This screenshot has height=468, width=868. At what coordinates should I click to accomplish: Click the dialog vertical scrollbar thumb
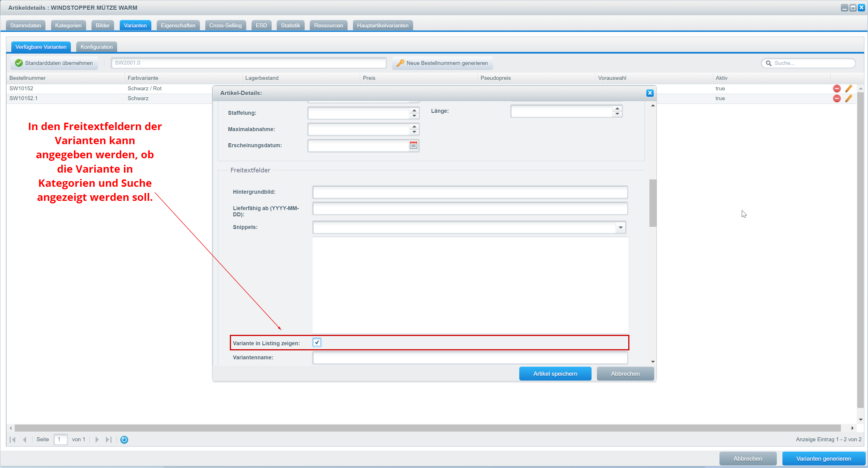click(653, 203)
